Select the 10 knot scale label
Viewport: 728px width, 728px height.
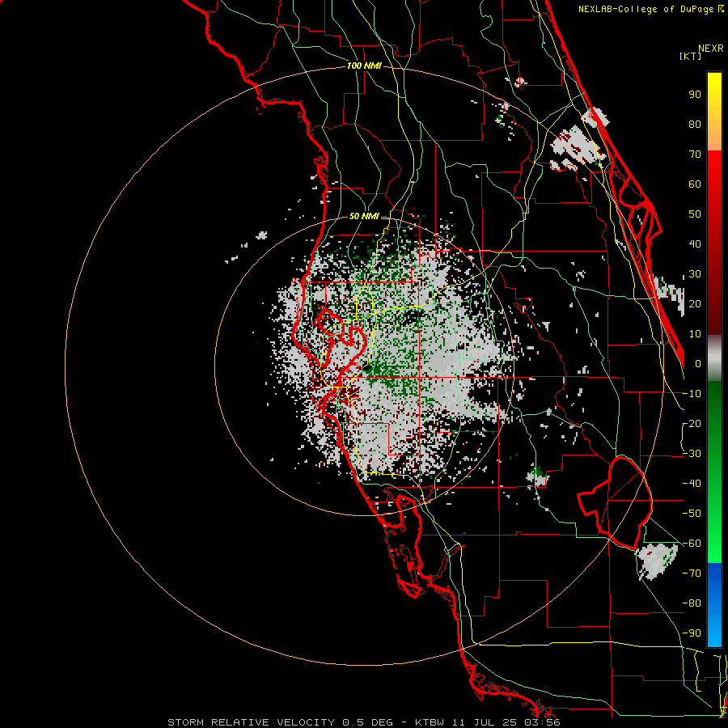click(x=695, y=334)
